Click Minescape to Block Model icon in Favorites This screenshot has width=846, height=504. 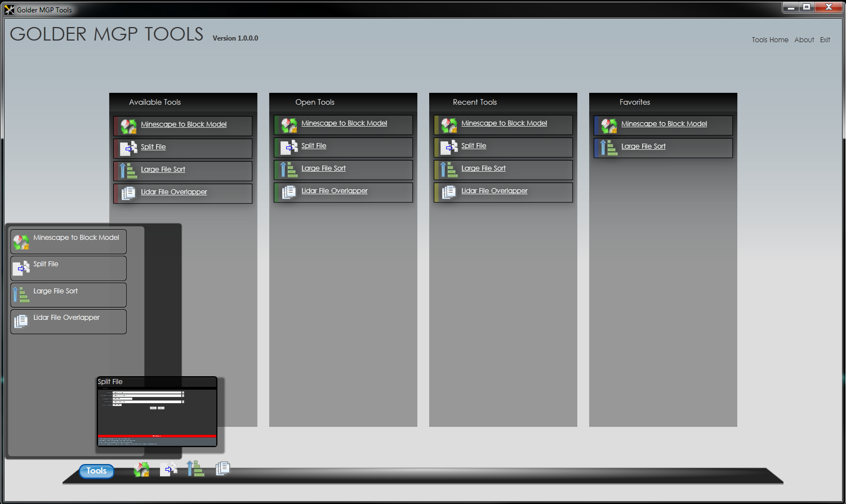(609, 126)
